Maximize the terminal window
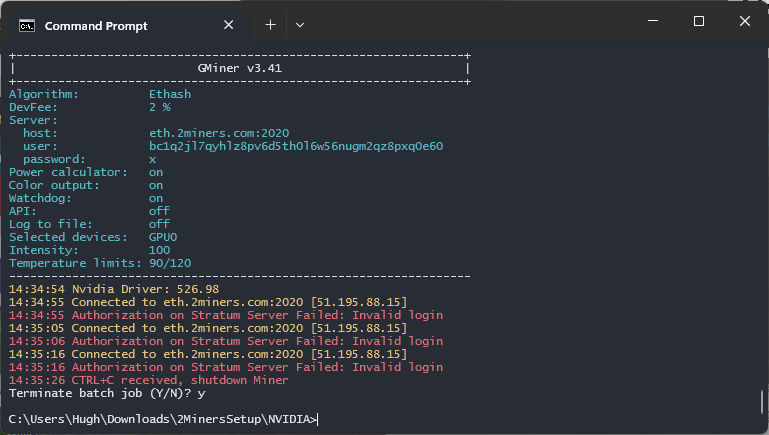Viewport: 769px width, 435px height. pyautogui.click(x=698, y=21)
